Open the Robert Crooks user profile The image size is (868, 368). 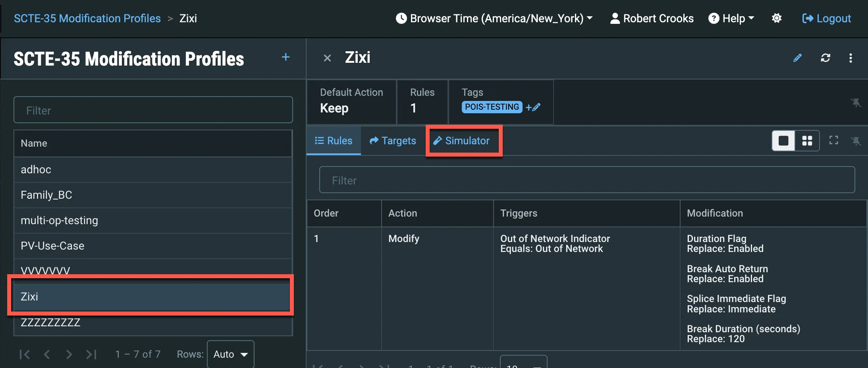click(652, 18)
